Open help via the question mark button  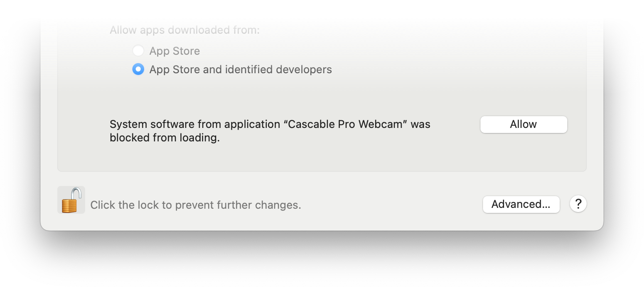[578, 204]
